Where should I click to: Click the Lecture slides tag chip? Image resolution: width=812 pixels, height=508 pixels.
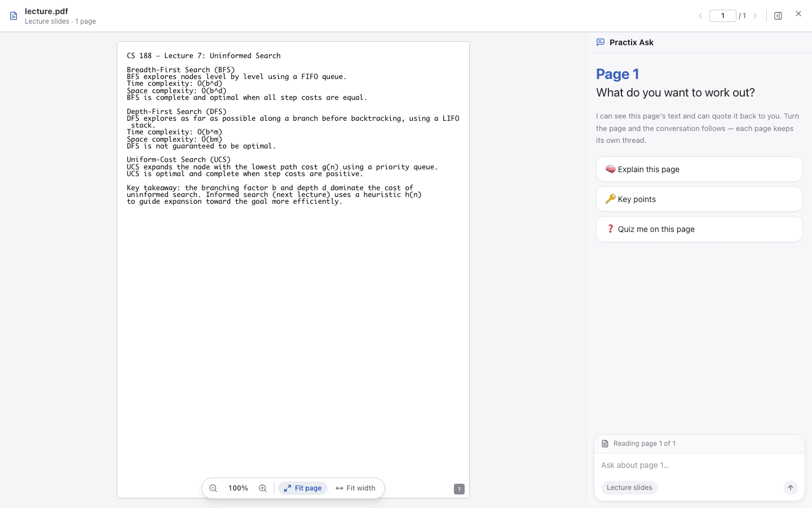629,488
